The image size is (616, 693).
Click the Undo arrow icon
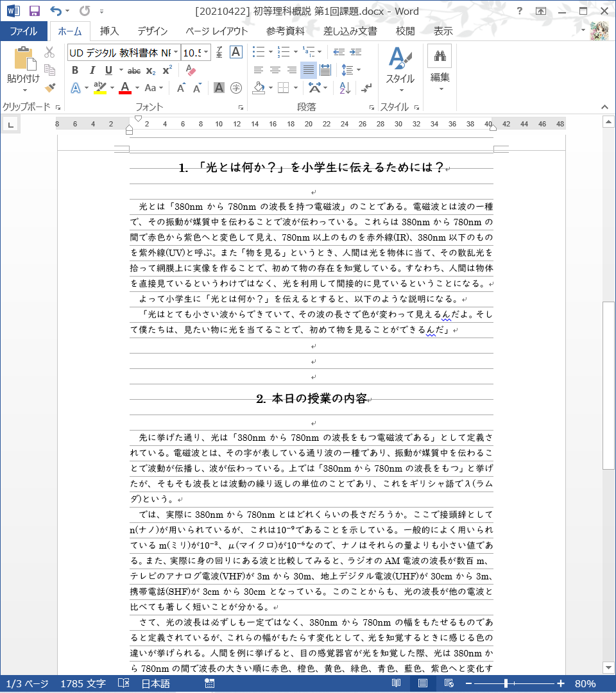[x=56, y=11]
